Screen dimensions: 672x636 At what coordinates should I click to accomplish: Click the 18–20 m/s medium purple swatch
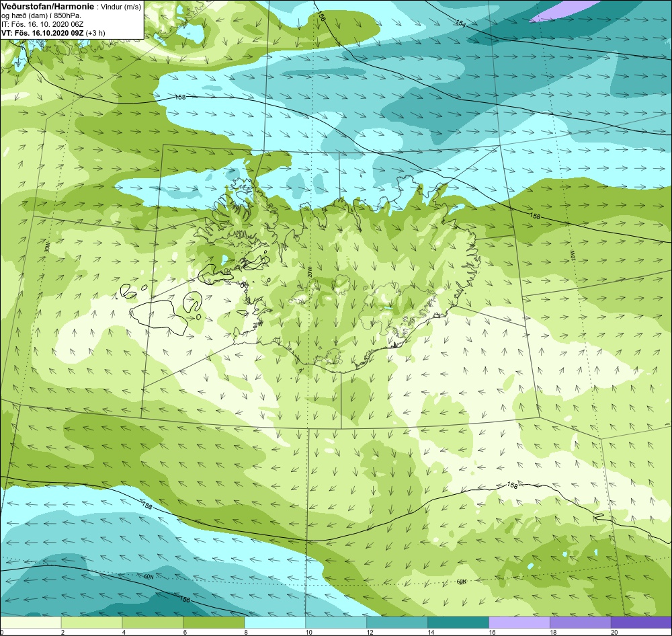pos(581,622)
